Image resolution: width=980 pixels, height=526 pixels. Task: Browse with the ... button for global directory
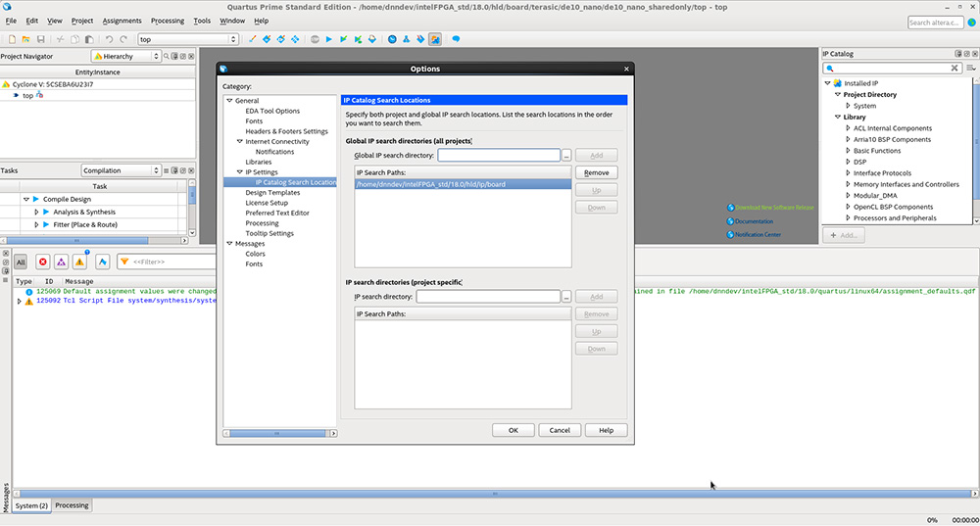click(x=566, y=156)
